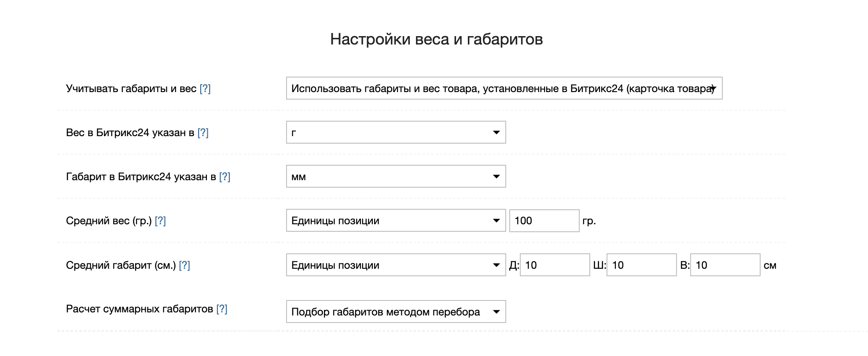Click the 'Учитывать габариты и вес' label text

point(131,89)
